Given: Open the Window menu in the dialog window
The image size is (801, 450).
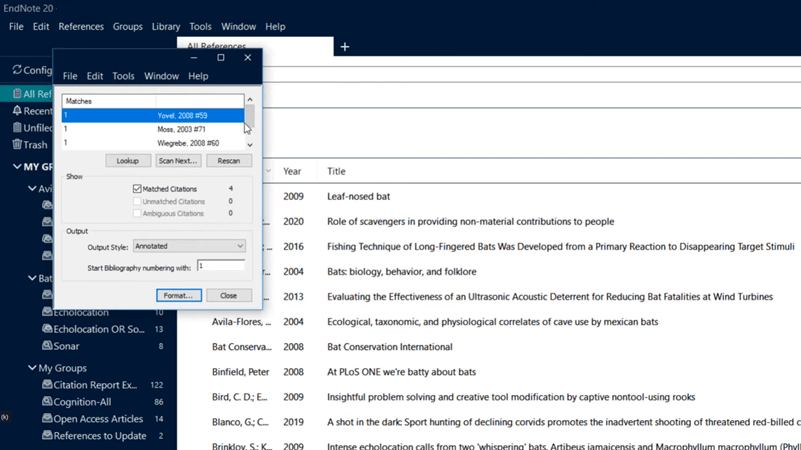Looking at the screenshot, I should (161, 76).
